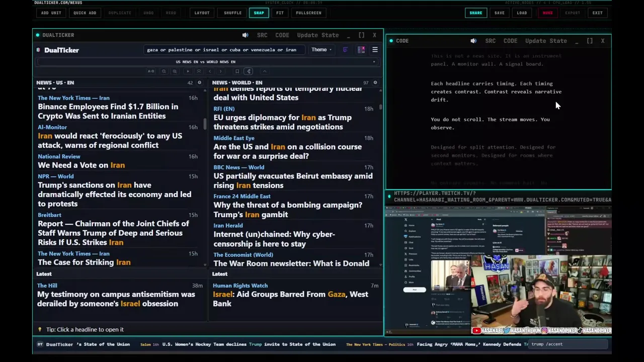Click the trump /accent input at bottom right

point(569,344)
